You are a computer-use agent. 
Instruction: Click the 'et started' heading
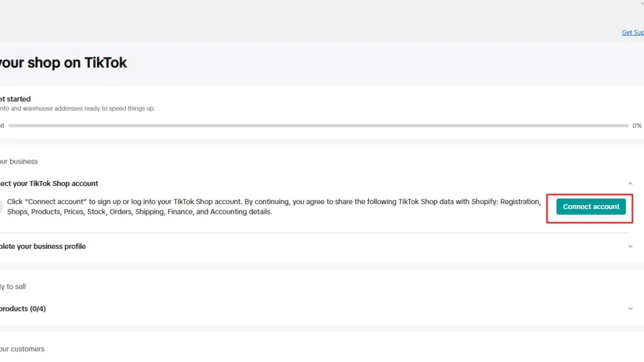pos(15,99)
